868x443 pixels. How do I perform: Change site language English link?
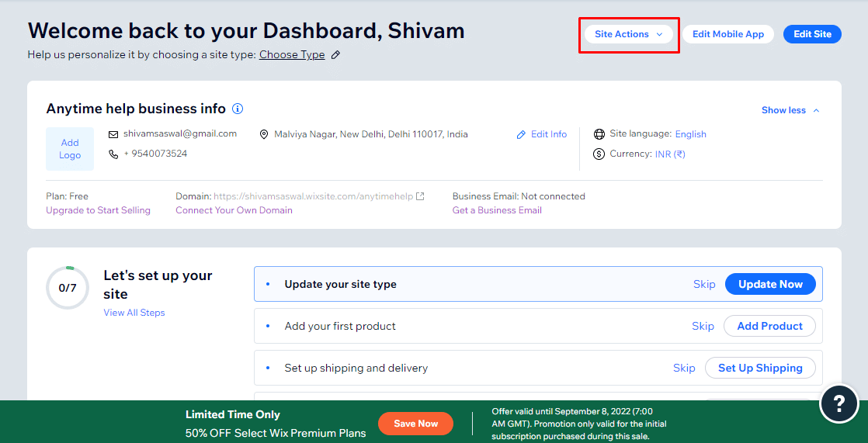click(690, 134)
